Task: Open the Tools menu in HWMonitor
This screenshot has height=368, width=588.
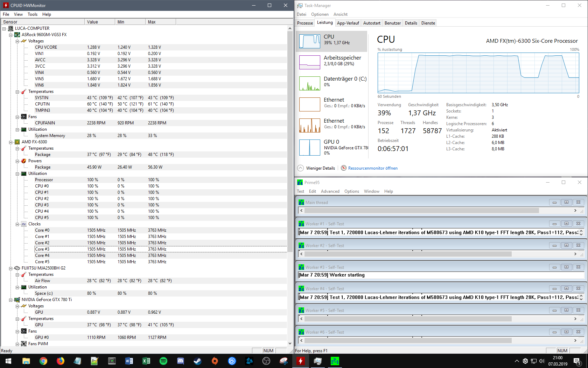Action: tap(33, 14)
